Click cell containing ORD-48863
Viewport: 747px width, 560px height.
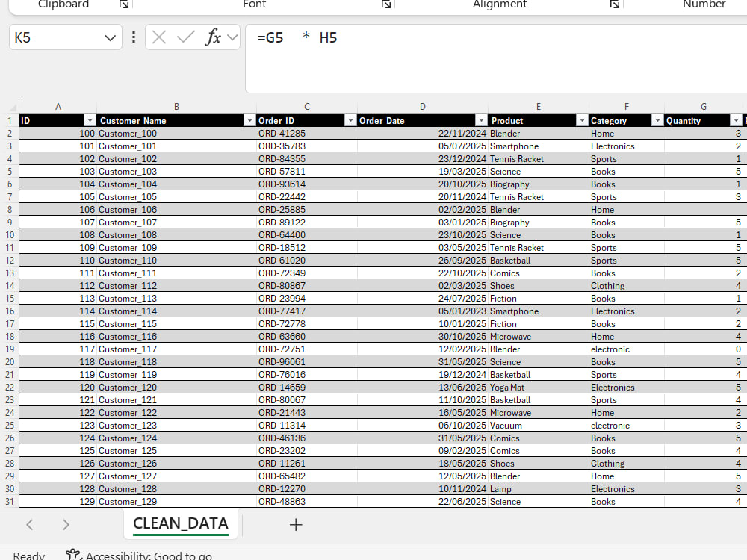tap(307, 502)
